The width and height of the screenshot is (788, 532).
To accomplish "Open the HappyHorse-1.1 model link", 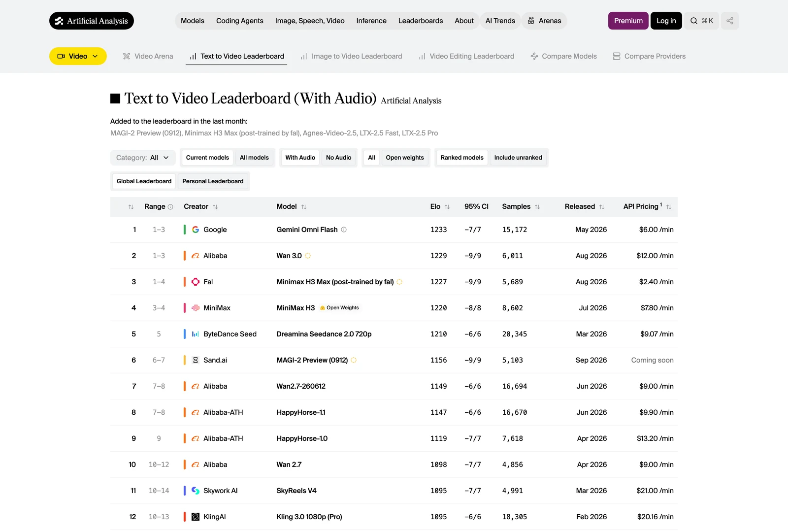I will pos(301,412).
